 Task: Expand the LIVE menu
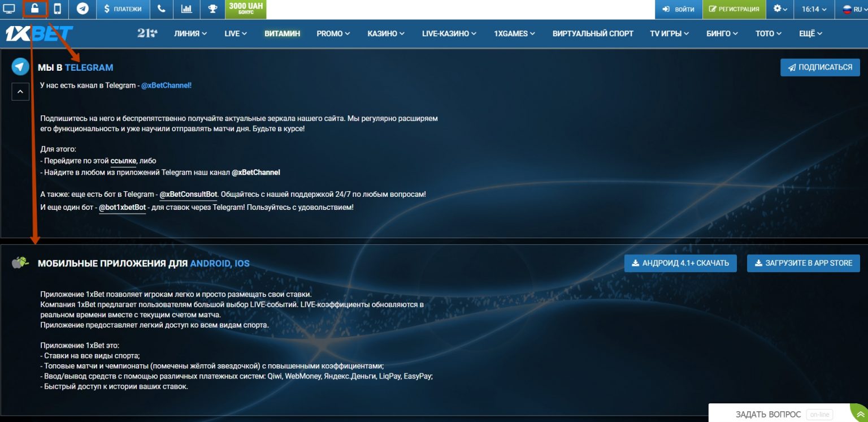pos(236,33)
